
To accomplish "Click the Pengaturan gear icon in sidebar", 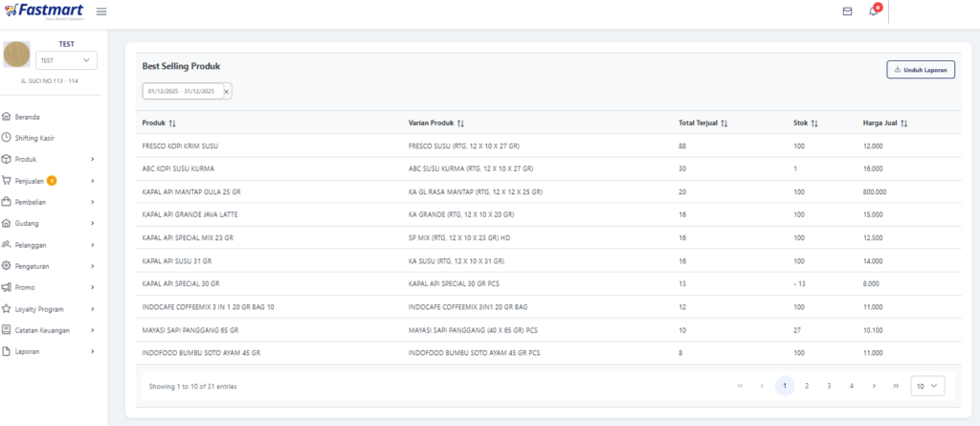I will (x=7, y=266).
